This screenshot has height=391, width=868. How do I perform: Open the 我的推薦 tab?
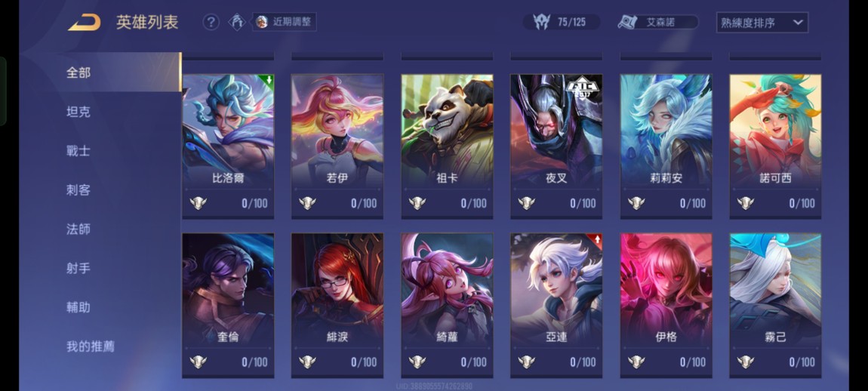click(91, 346)
